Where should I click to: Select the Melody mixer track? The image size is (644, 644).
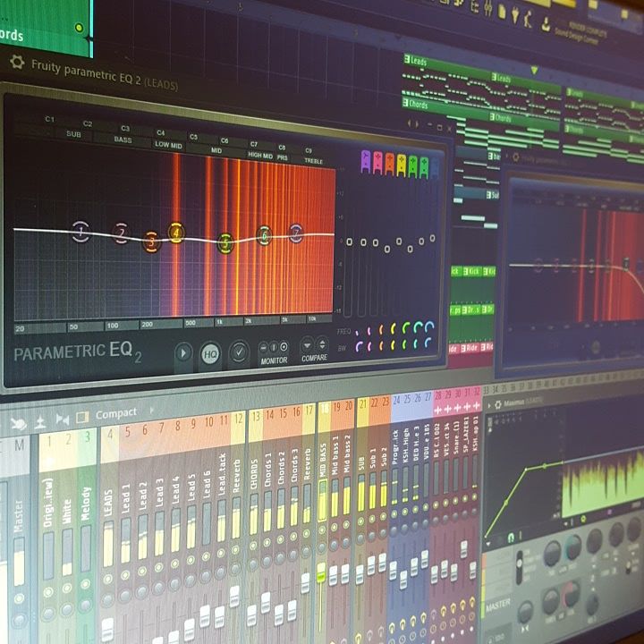tap(86, 504)
